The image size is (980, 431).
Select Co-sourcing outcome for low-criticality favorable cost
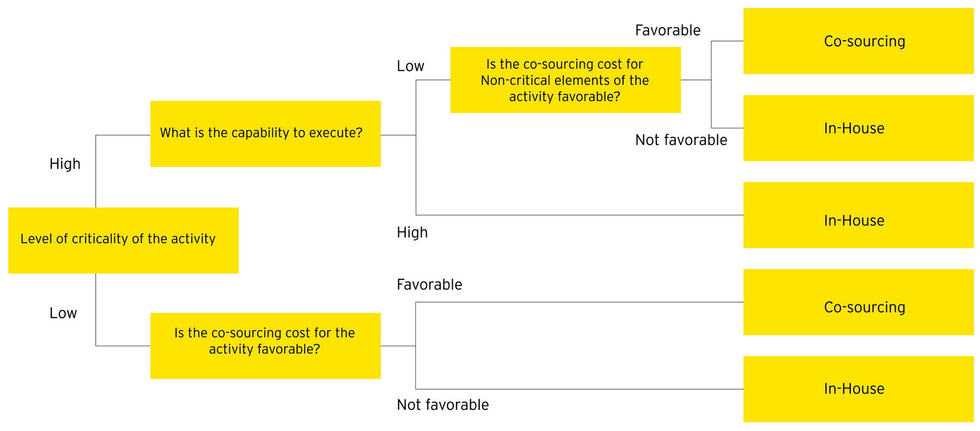click(x=858, y=302)
